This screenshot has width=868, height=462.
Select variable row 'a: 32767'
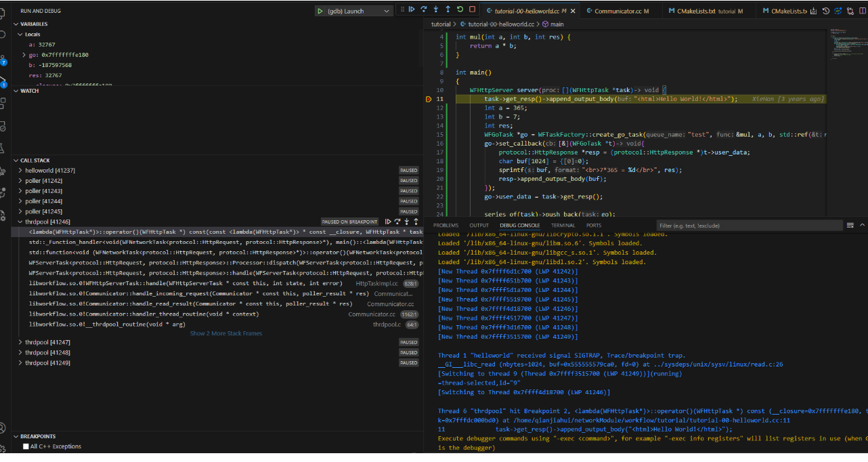pos(217,45)
